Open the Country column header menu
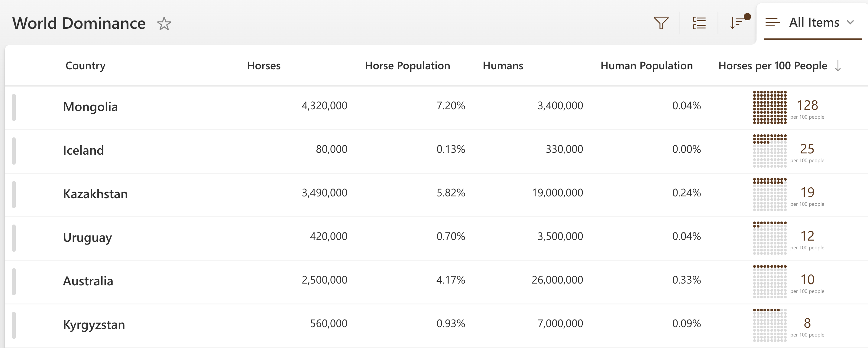Viewport: 868px width, 348px height. pos(85,65)
